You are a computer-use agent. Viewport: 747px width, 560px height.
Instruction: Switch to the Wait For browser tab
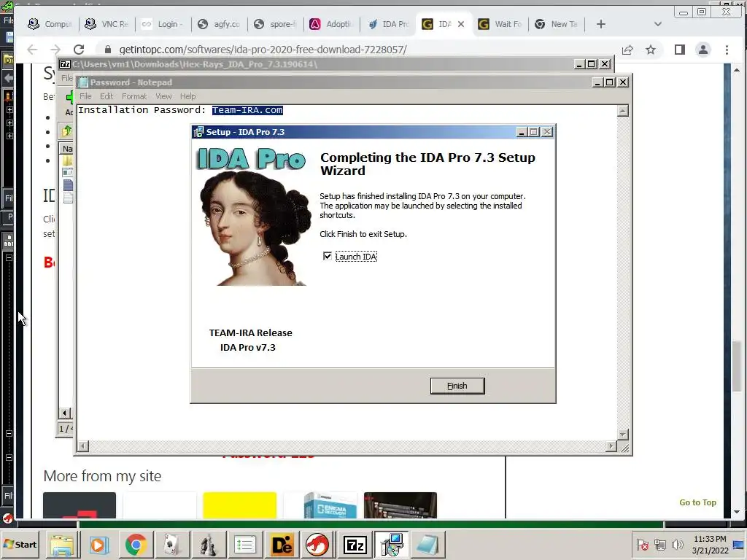tap(500, 24)
